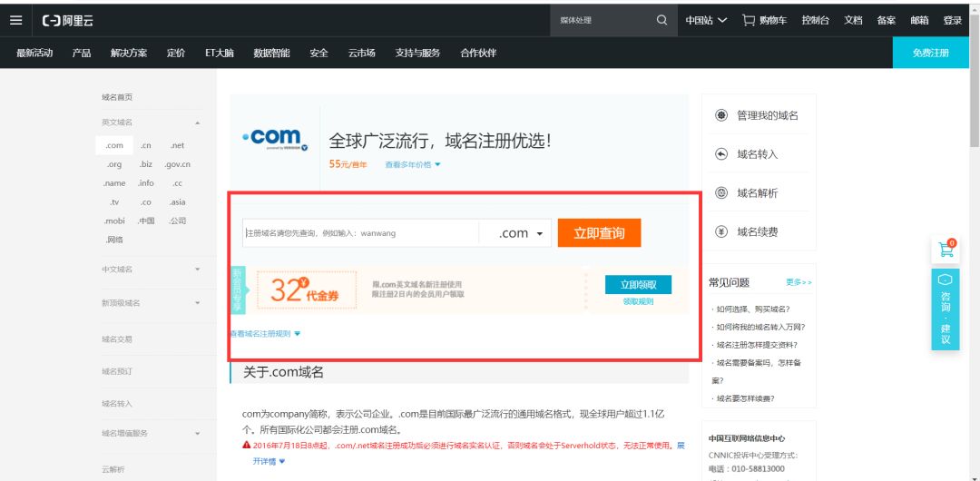Click the domain renewal yen icon
980x481 pixels.
coord(721,231)
